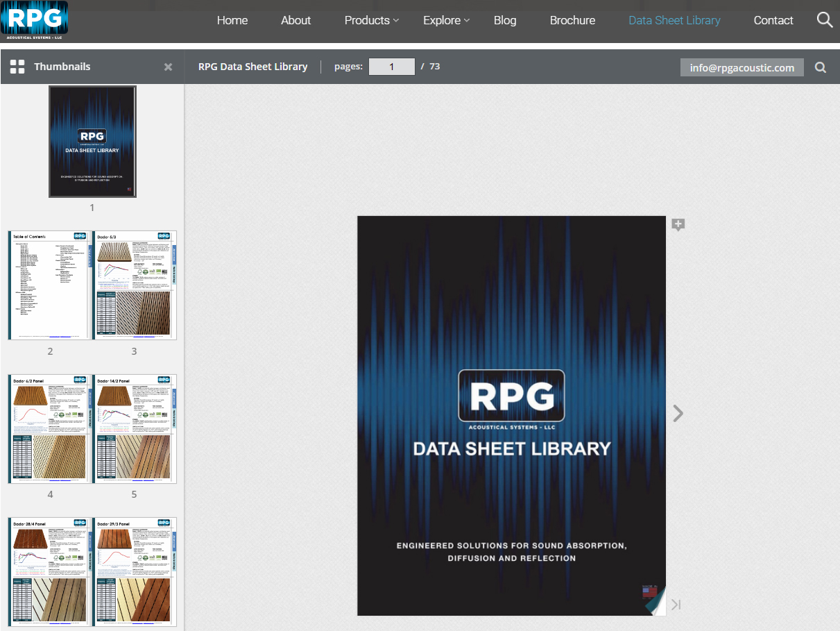Search inside the data sheet viewer
Viewport: 840px width, 631px height.
820,67
